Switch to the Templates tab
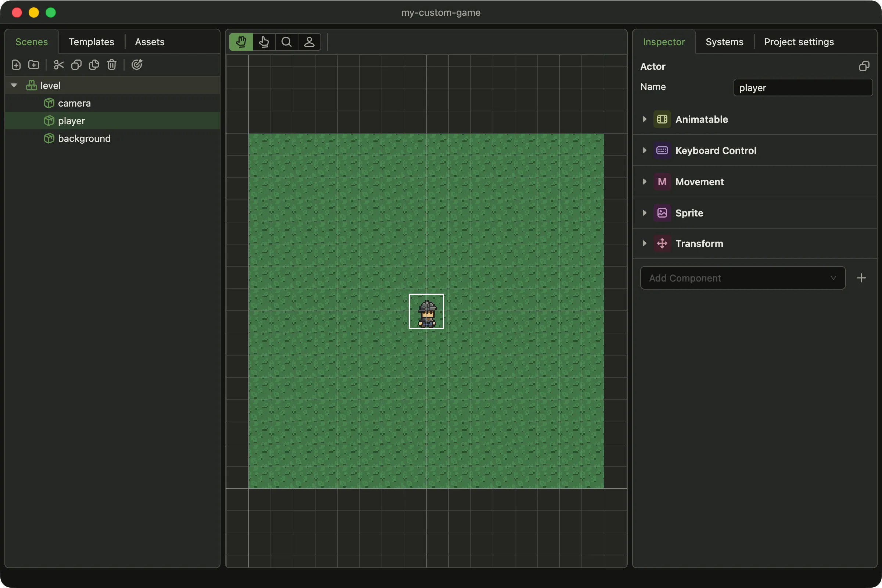 pyautogui.click(x=92, y=42)
